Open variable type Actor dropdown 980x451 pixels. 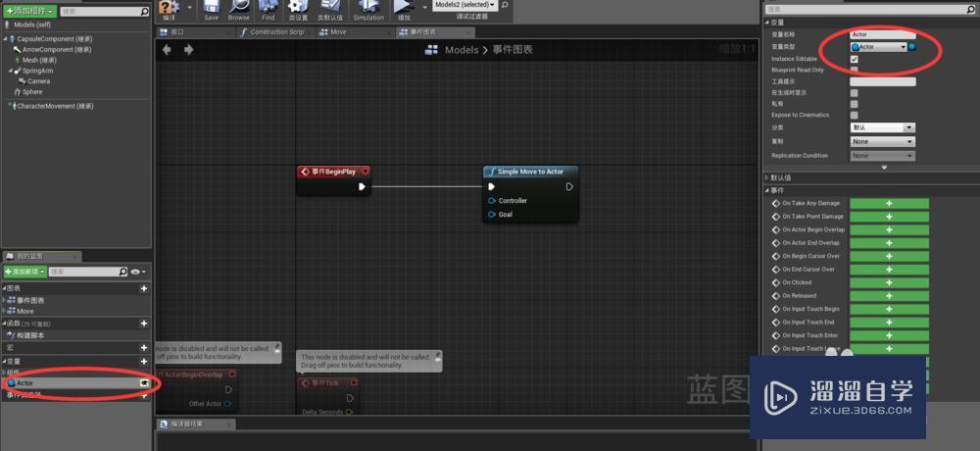(x=878, y=47)
